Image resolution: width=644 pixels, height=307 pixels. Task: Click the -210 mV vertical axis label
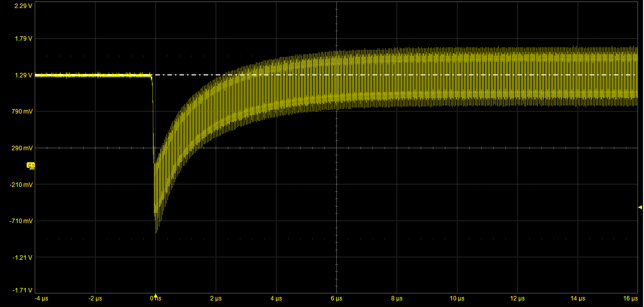(21, 185)
